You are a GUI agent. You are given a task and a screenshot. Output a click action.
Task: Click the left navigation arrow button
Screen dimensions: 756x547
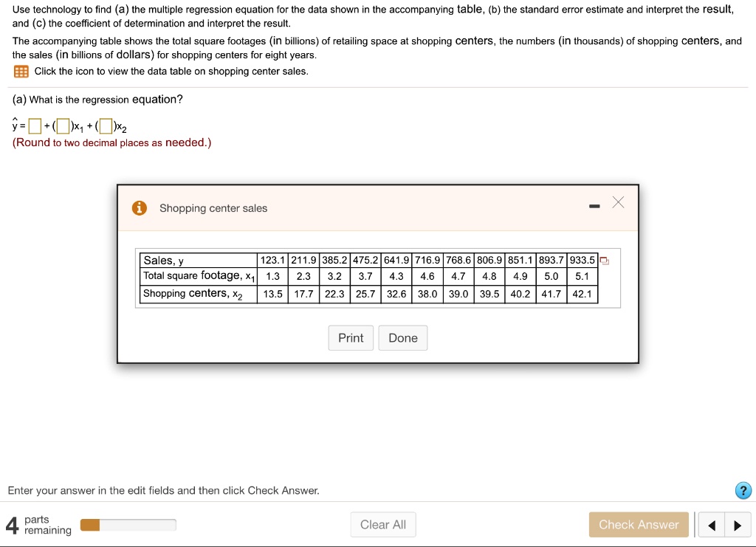(711, 524)
